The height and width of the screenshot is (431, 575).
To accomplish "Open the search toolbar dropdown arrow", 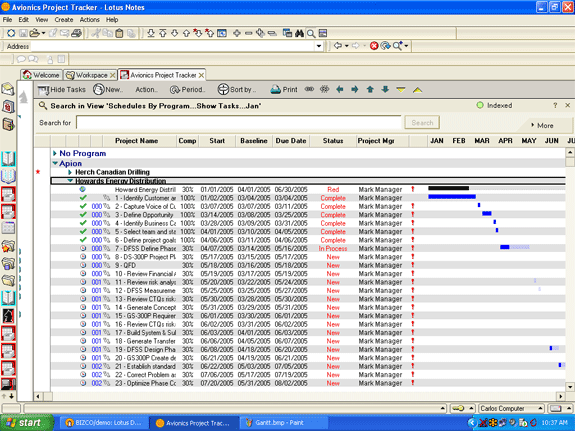I will (406, 46).
